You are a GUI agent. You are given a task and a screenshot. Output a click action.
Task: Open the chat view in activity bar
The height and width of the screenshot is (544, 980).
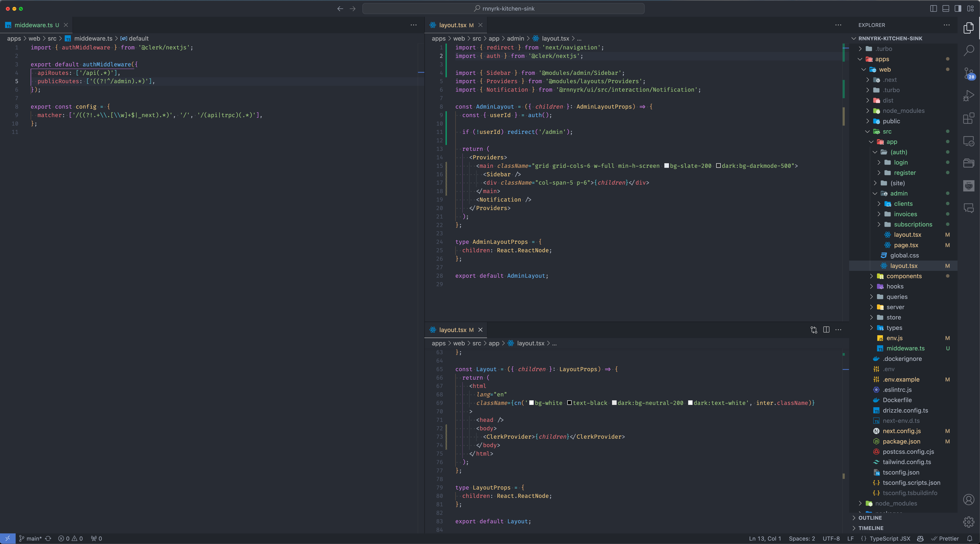pyautogui.click(x=969, y=208)
